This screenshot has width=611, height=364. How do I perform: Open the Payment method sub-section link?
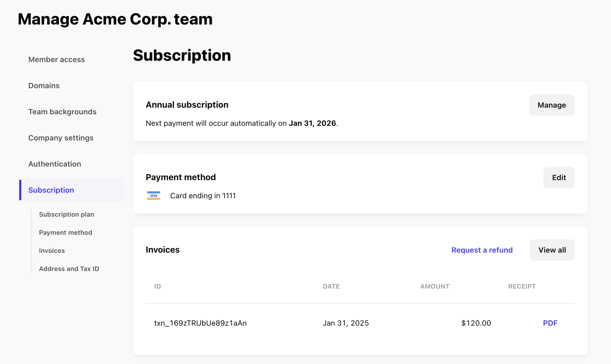(x=65, y=232)
